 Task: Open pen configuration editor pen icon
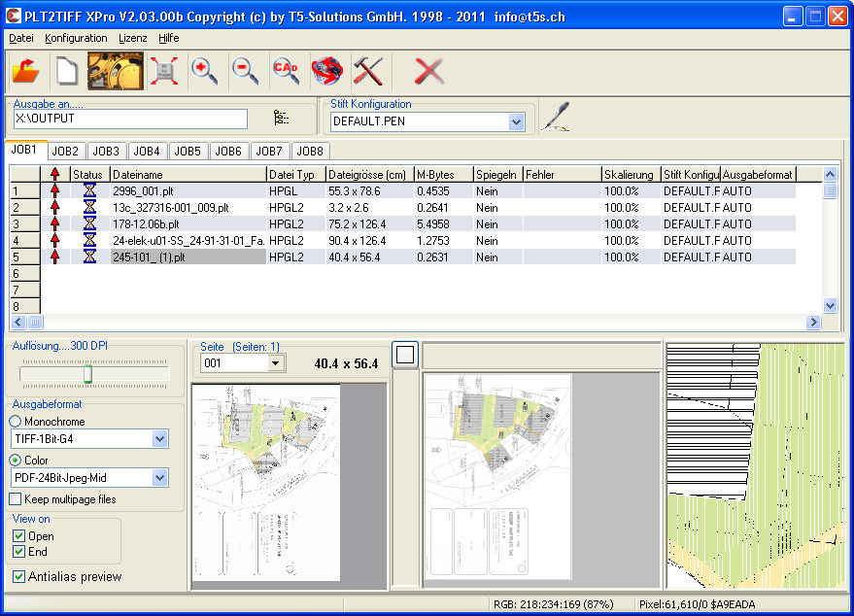556,117
